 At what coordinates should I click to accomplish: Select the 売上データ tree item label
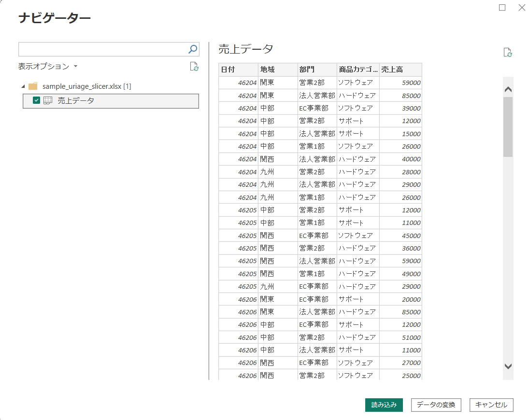pyautogui.click(x=76, y=100)
